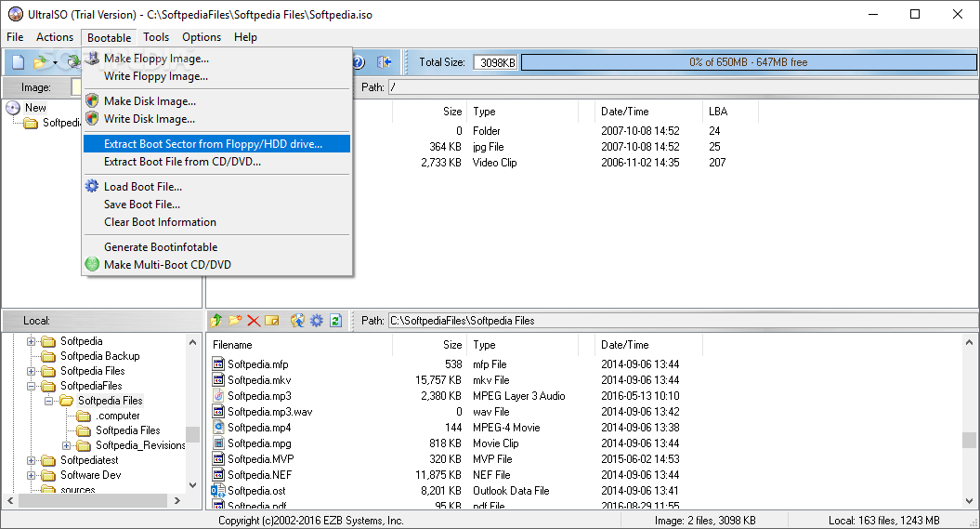Viewport: 980px width, 529px height.
Task: Click the local Path input field
Action: 683,321
